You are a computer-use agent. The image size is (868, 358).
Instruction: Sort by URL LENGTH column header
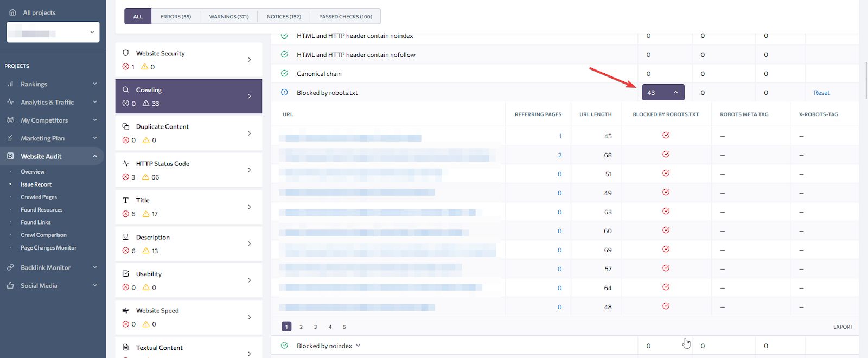pyautogui.click(x=595, y=114)
